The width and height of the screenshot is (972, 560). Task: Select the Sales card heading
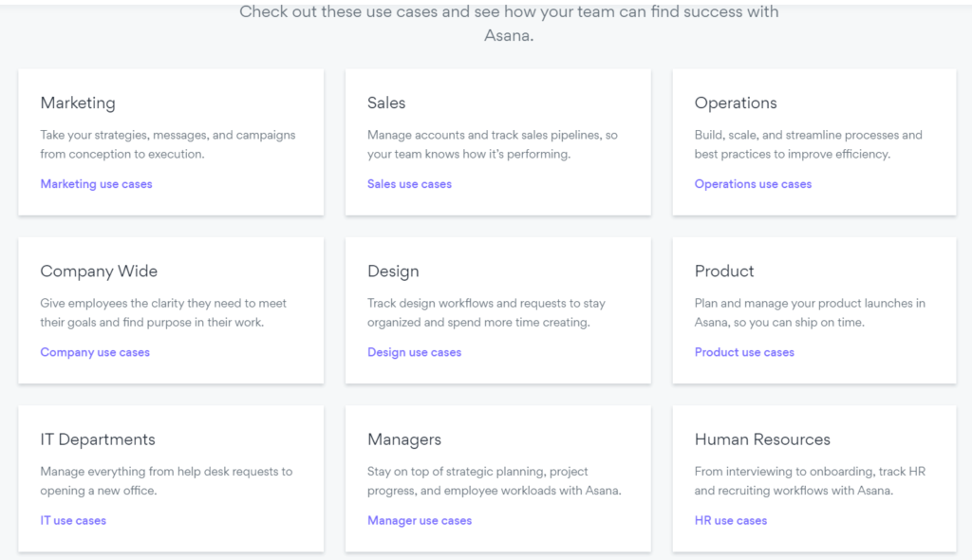click(386, 103)
